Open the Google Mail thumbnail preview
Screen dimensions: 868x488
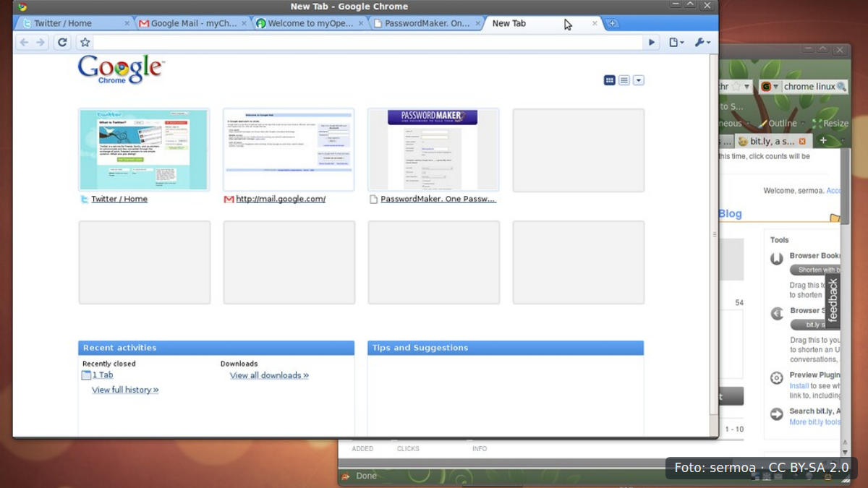(289, 150)
